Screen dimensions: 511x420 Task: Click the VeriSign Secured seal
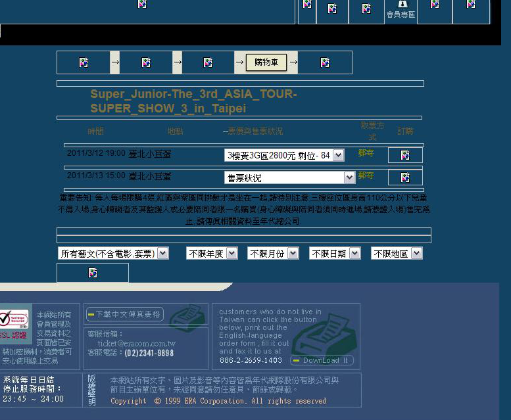[14, 319]
